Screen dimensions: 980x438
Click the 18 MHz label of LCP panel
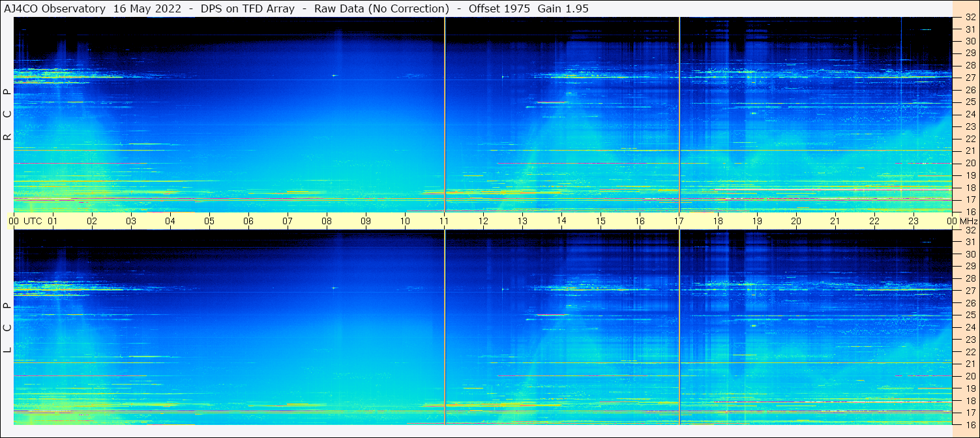970,400
